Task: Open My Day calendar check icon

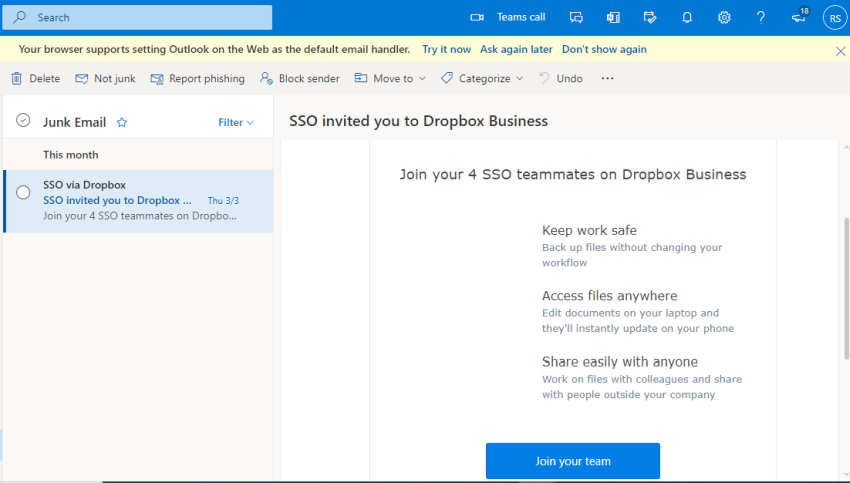Action: 650,17
